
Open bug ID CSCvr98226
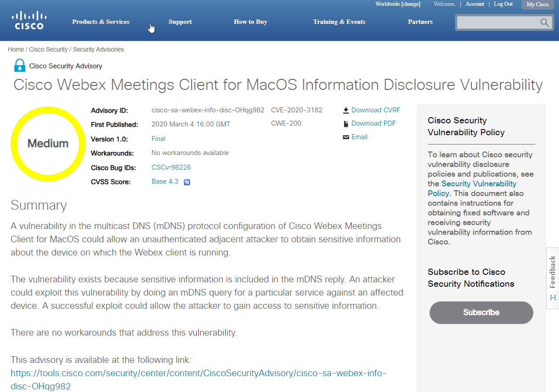[171, 167]
